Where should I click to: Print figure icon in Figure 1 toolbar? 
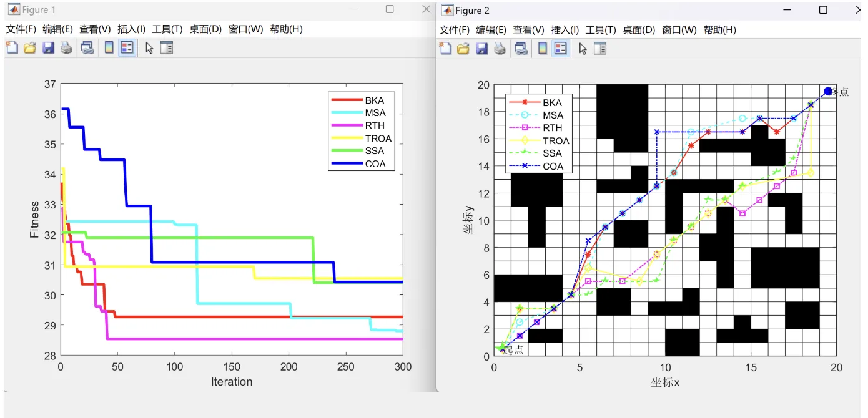coord(66,47)
